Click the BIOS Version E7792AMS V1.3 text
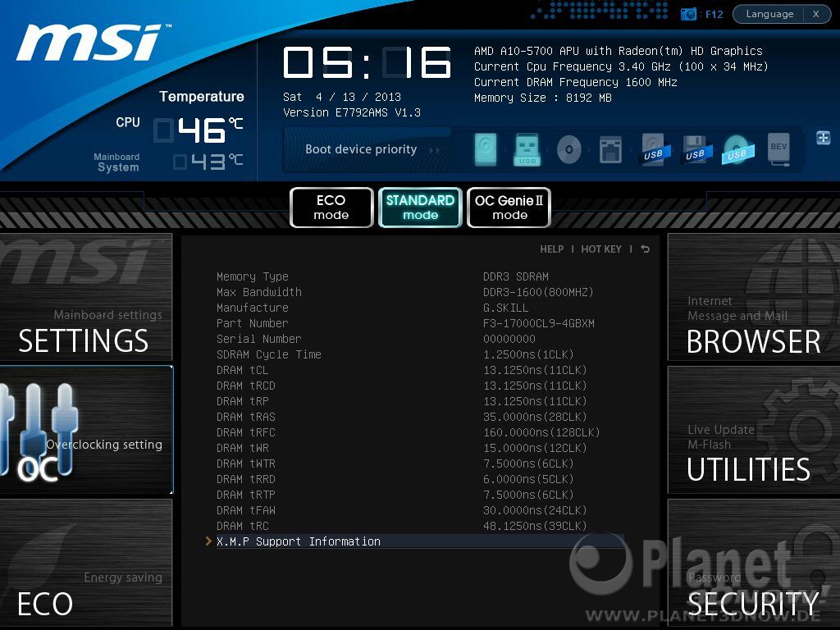Screen dimensions: 840x630 (351, 112)
